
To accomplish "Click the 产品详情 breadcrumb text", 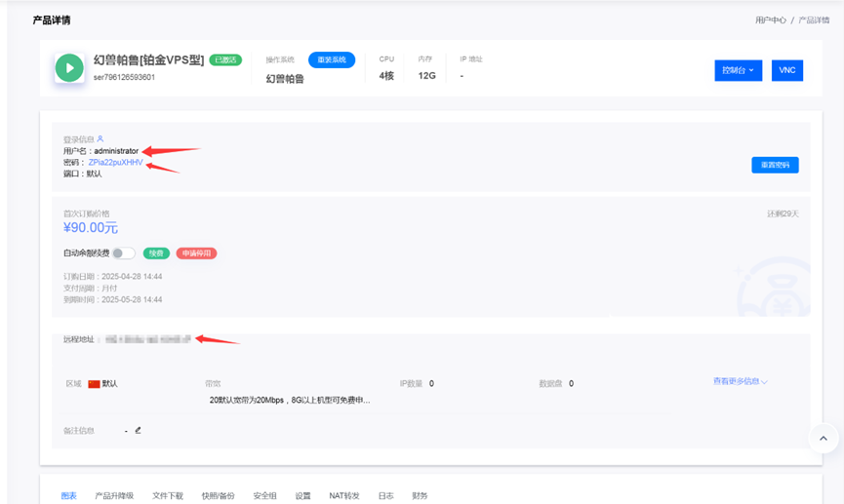I will click(814, 19).
